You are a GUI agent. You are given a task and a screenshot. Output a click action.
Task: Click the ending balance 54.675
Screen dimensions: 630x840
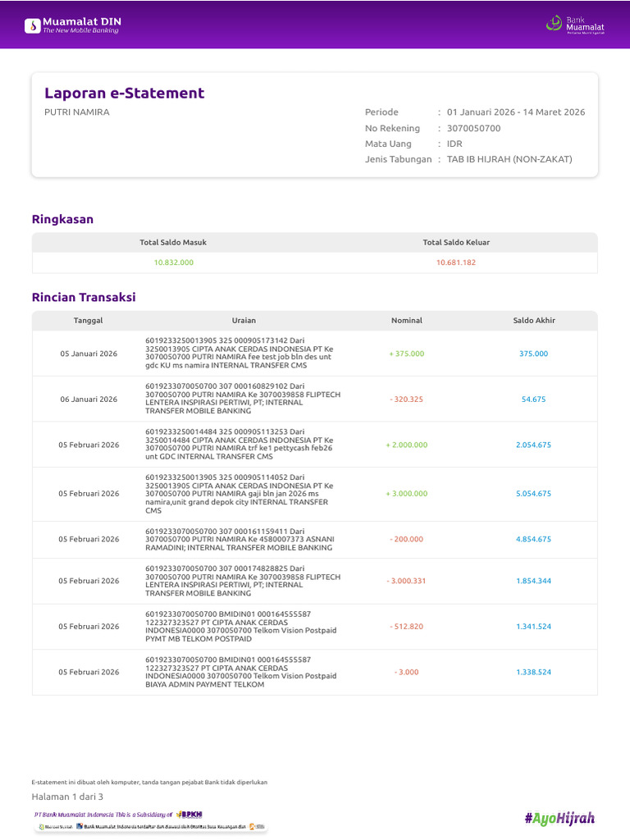[533, 399]
